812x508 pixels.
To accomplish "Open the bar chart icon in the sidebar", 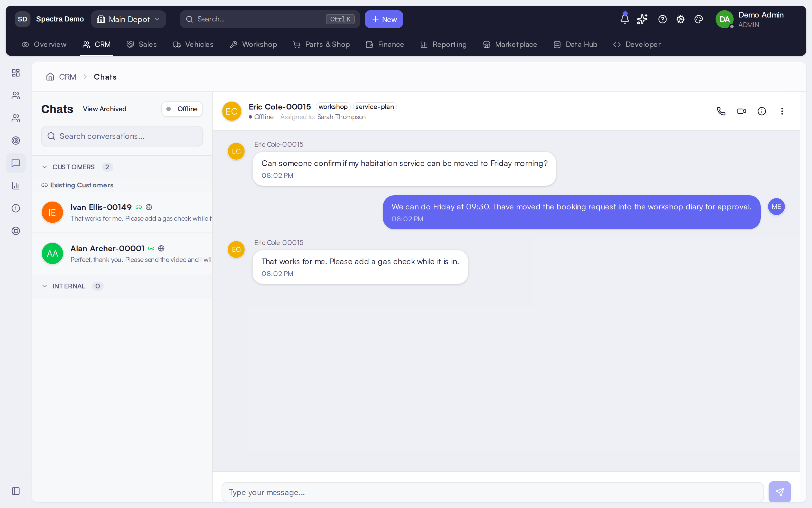I will tap(16, 186).
